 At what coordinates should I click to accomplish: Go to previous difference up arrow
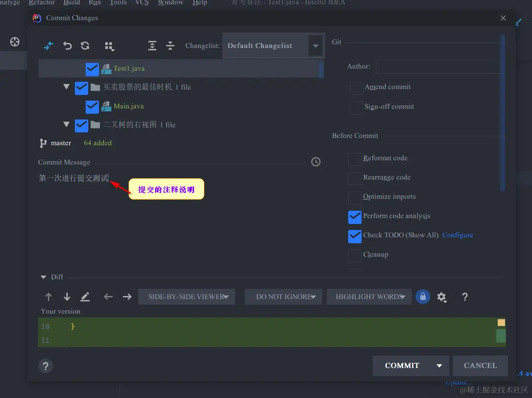coord(48,296)
